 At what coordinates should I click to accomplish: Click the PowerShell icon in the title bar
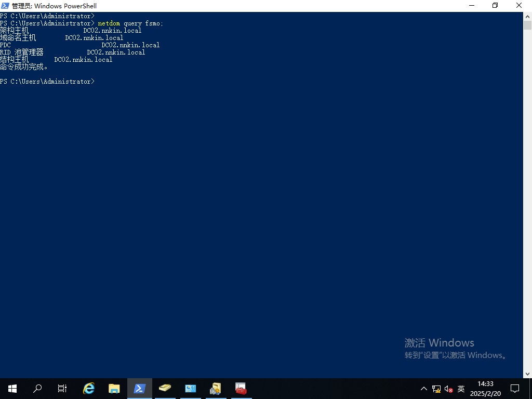pos(5,6)
